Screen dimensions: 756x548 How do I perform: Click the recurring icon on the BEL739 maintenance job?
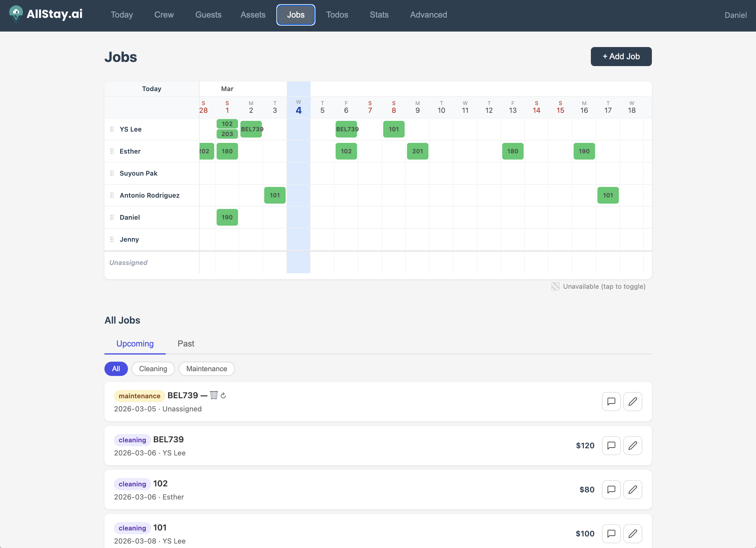pos(223,395)
